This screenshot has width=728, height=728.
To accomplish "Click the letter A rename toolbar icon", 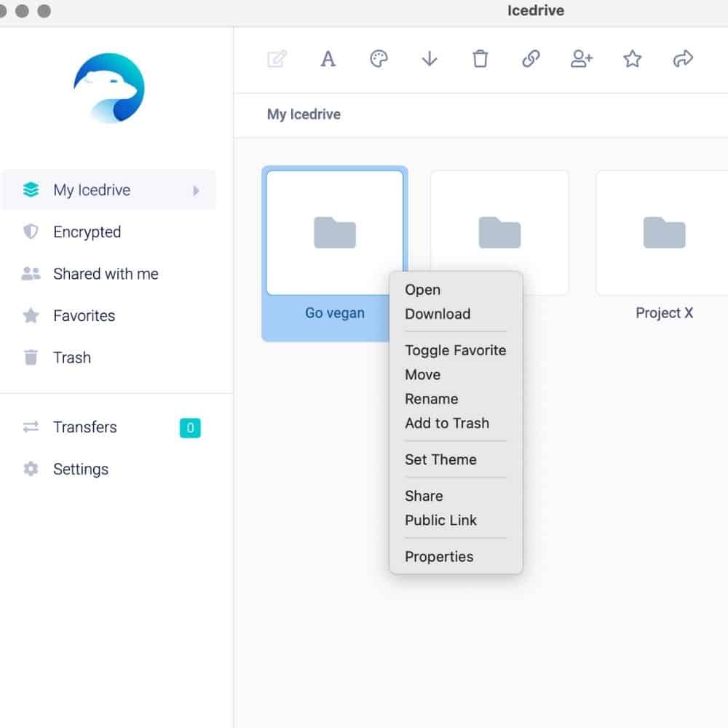I will coord(328,59).
